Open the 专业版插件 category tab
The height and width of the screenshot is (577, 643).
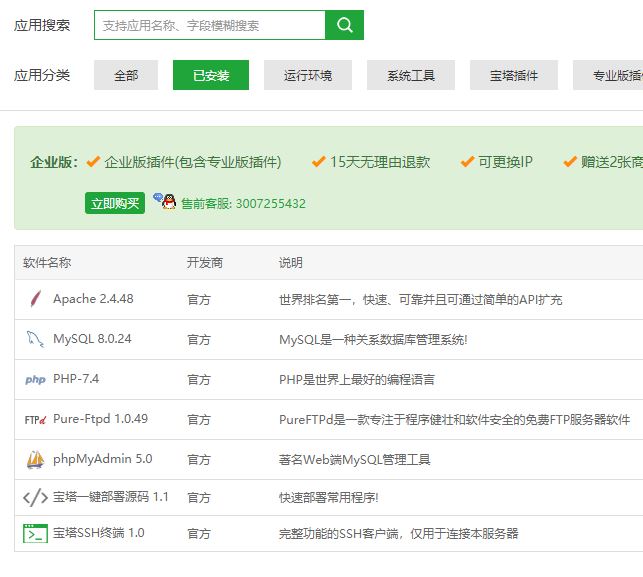[x=608, y=75]
